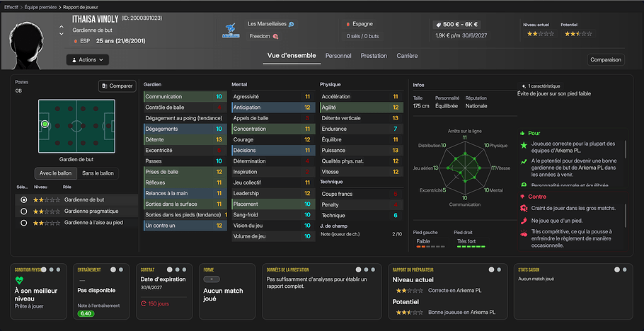
Task: Click the goalkeeper position dot on pitch
Action: [x=45, y=124]
